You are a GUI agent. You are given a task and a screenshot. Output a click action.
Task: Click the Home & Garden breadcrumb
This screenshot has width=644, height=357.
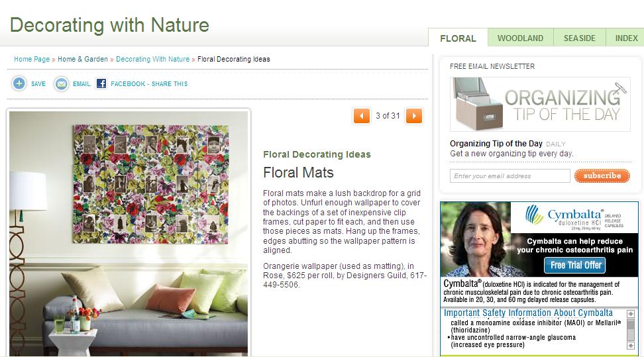pos(83,59)
